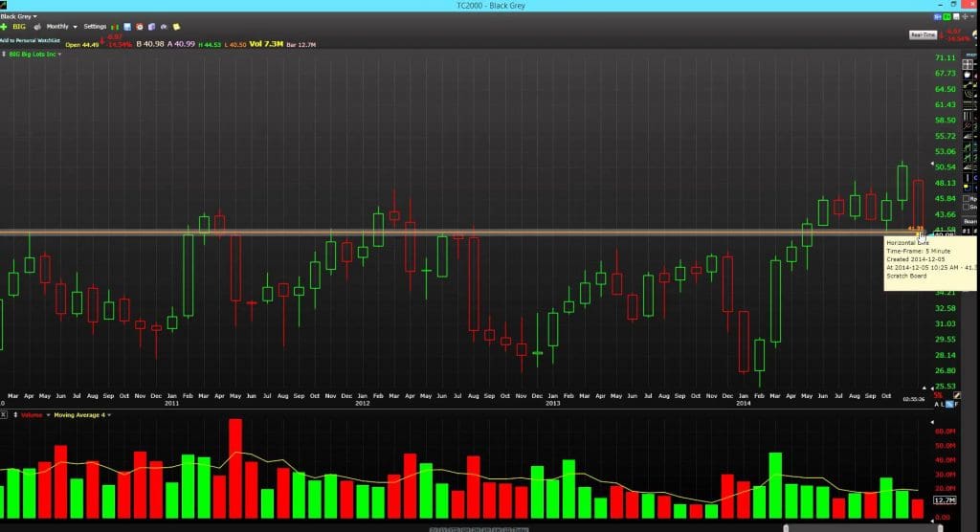Open the red alarm clock alert icon

point(140,27)
